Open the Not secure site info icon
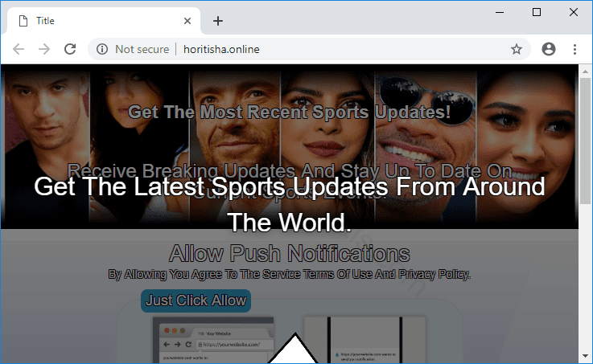 [102, 49]
